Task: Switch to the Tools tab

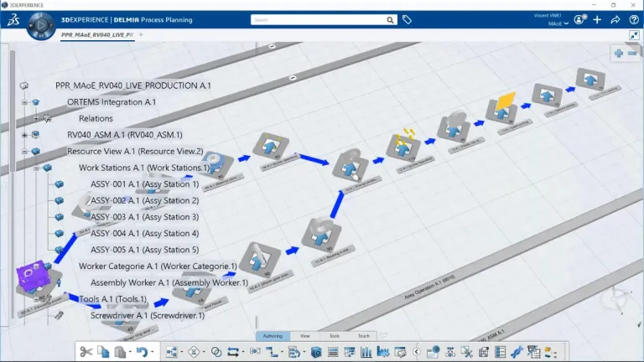Action: (335, 336)
